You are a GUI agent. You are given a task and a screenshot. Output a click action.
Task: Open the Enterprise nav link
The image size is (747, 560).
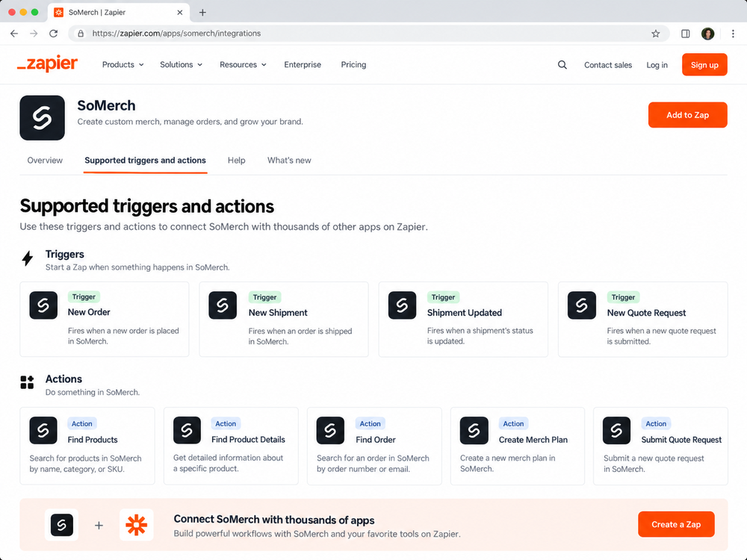point(303,65)
